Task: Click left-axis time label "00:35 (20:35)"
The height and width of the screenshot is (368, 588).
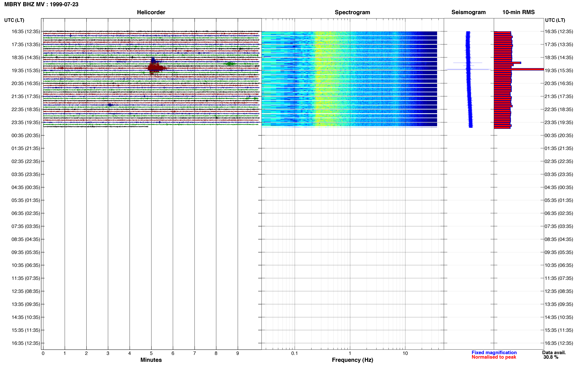Action: point(26,135)
